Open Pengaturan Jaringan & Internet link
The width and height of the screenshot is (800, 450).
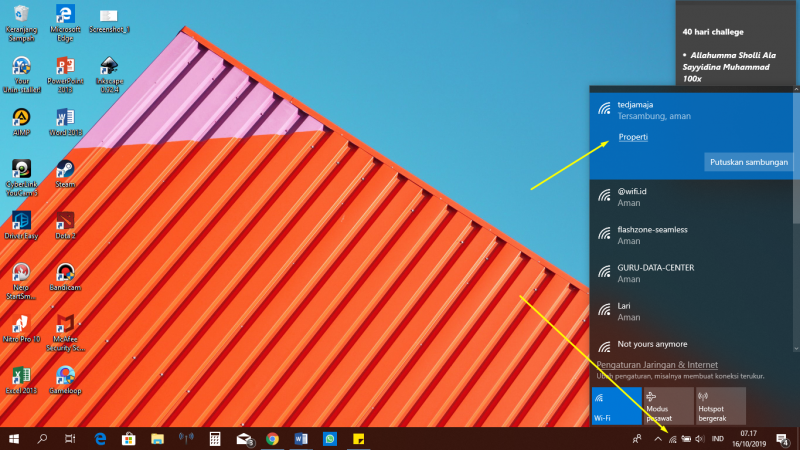point(657,365)
